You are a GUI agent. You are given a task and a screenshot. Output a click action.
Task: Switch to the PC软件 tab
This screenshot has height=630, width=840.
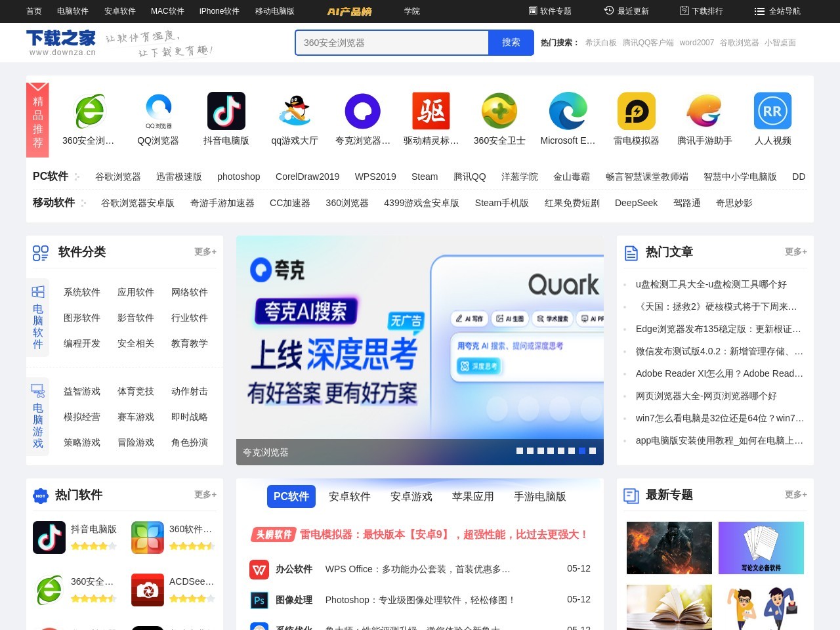click(291, 496)
